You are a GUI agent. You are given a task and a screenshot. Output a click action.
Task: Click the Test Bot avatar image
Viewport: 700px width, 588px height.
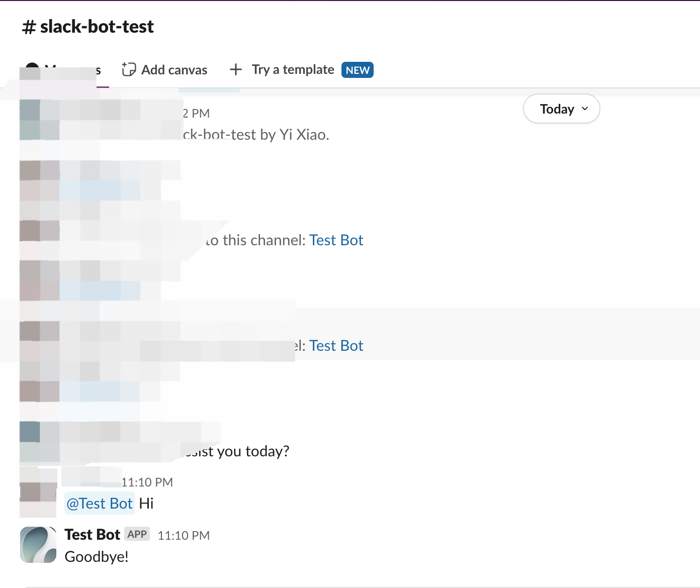(38, 544)
